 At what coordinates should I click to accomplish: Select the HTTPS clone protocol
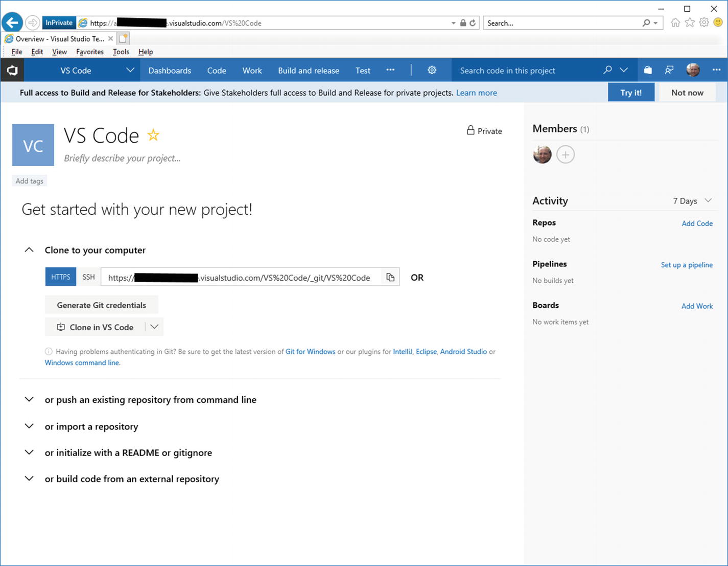point(60,277)
